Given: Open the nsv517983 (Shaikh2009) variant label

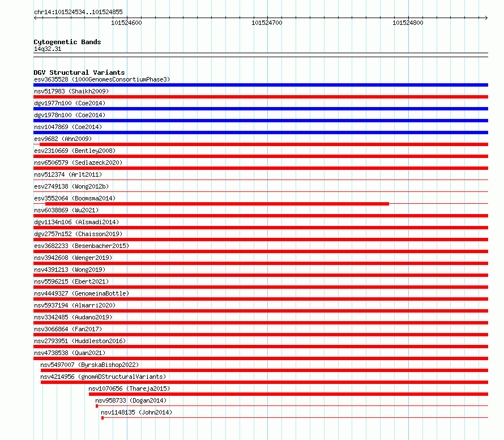Looking at the screenshot, I should [x=71, y=91].
